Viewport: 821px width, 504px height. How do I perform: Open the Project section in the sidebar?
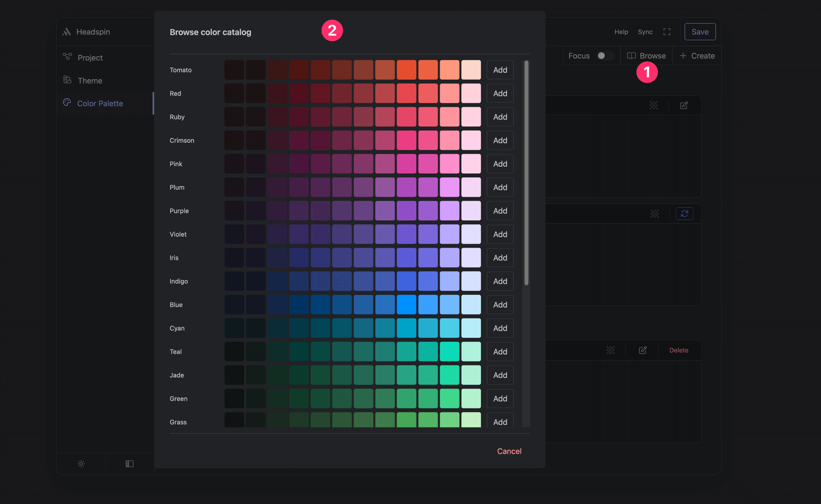[90, 57]
